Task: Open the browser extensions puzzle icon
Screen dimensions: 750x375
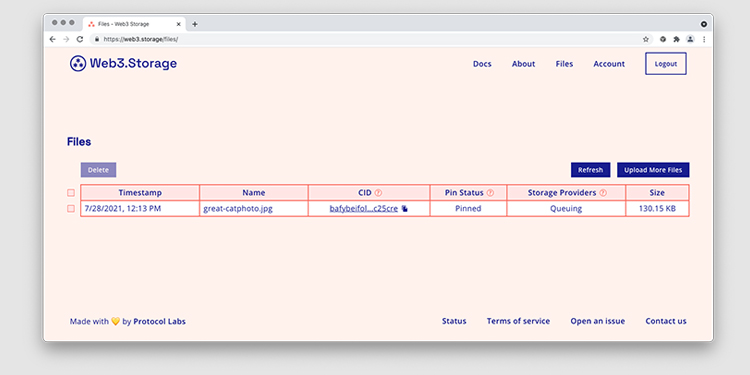Action: [676, 39]
